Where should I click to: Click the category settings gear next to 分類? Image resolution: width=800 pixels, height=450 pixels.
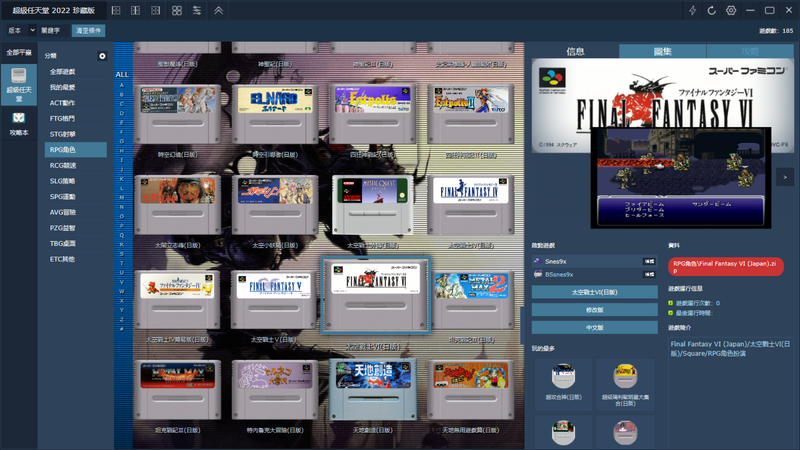click(102, 56)
